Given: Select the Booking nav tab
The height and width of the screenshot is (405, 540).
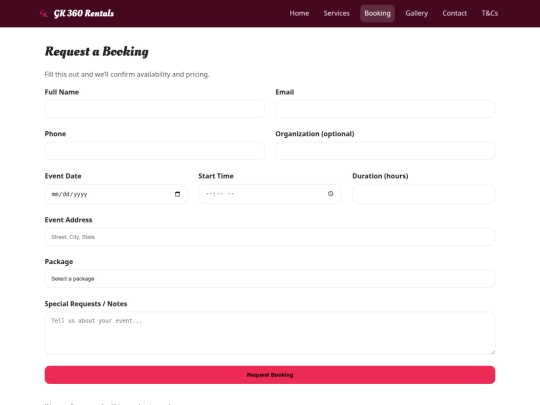Looking at the screenshot, I should [377, 13].
